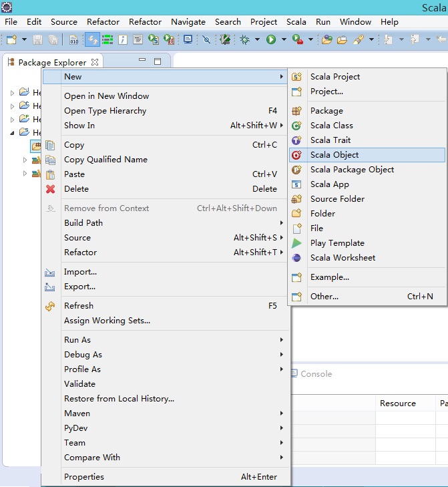Click the Resource column header
The image size is (448, 487).
[405, 403]
